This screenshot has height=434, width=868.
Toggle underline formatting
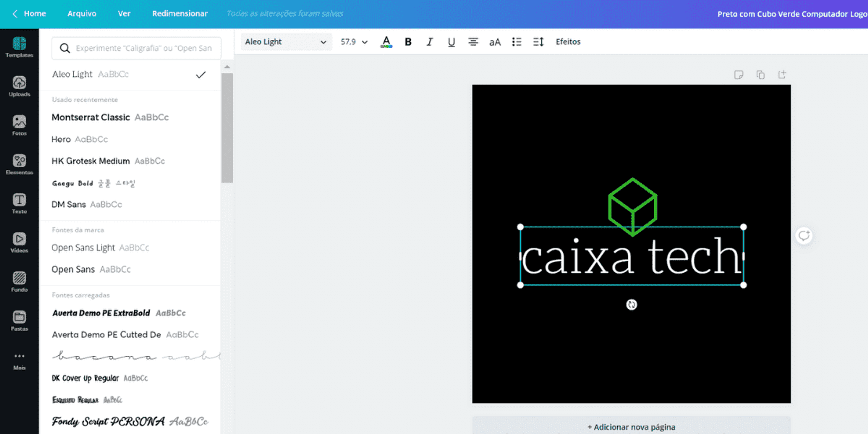point(451,42)
